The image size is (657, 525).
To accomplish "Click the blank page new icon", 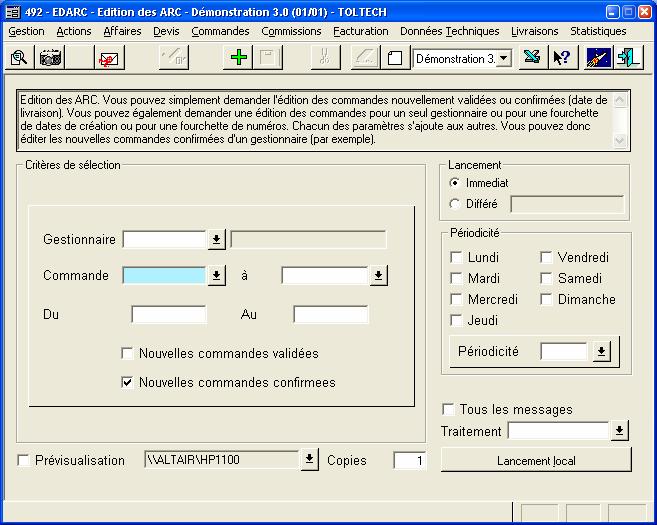I will [x=395, y=57].
